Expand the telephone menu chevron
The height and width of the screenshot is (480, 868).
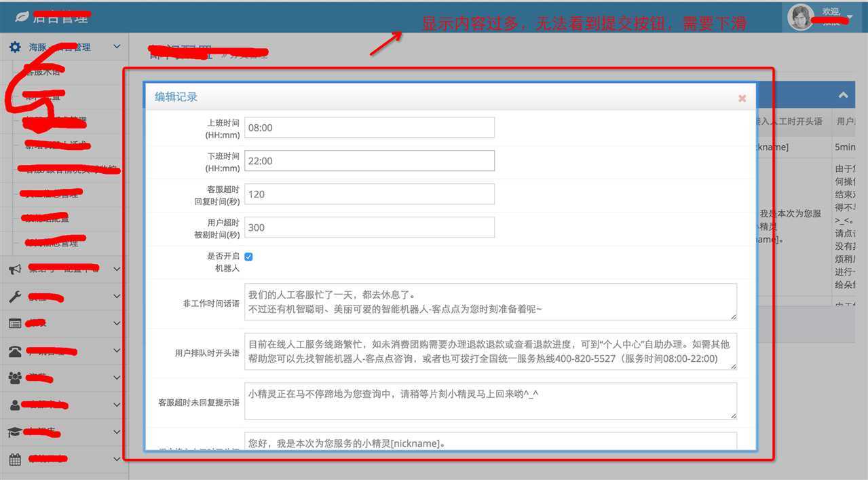coord(117,351)
